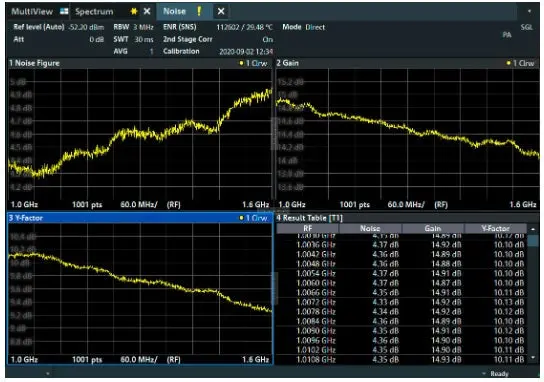Click the Gain column header
544x382 pixels.
point(433,228)
